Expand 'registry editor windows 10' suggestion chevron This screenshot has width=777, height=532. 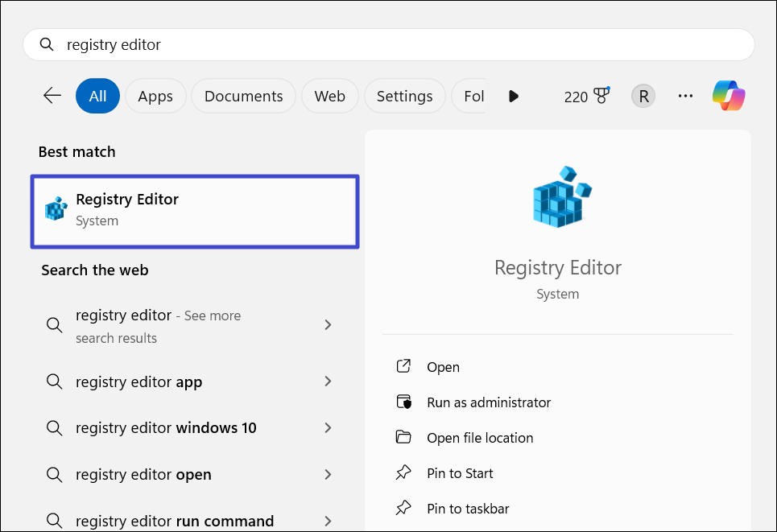[x=328, y=427]
